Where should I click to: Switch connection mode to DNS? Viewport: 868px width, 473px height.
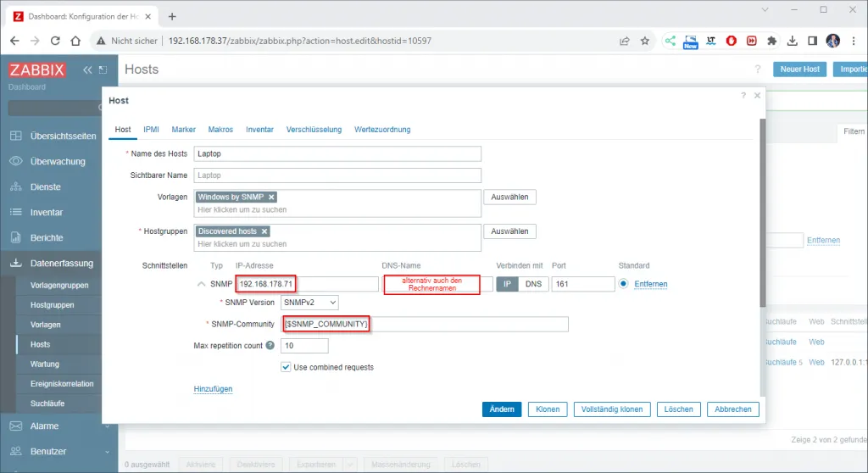pos(533,284)
